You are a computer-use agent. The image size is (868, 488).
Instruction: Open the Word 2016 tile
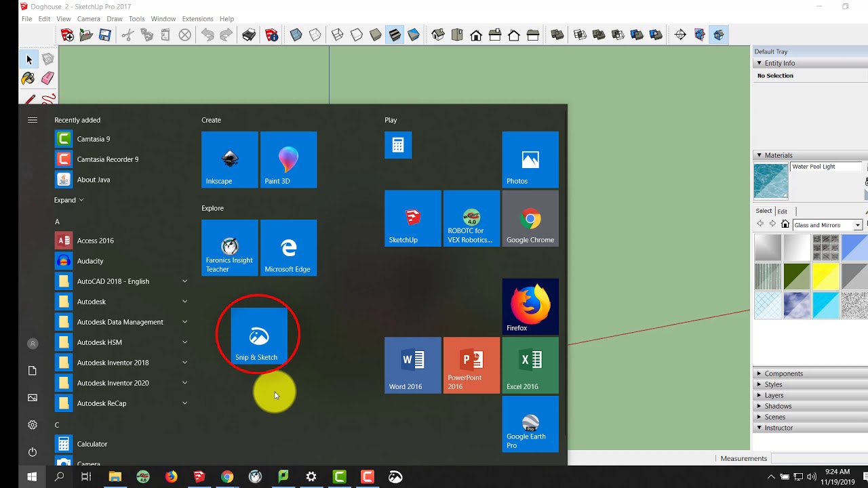tap(413, 365)
